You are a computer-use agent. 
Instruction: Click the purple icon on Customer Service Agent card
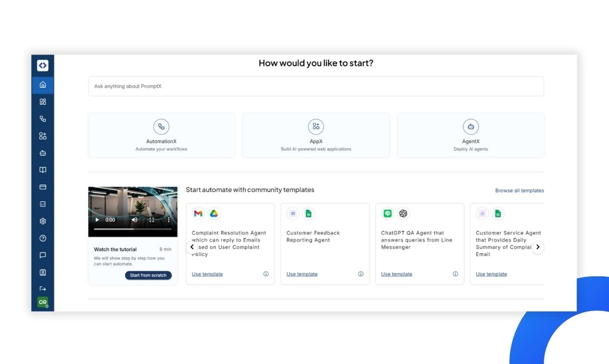point(482,214)
